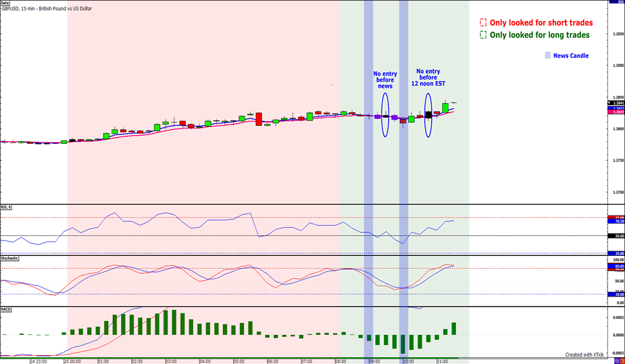Image resolution: width=625 pixels, height=364 pixels.
Task: Select the Data panel label
Action: pyautogui.click(x=5, y=3)
